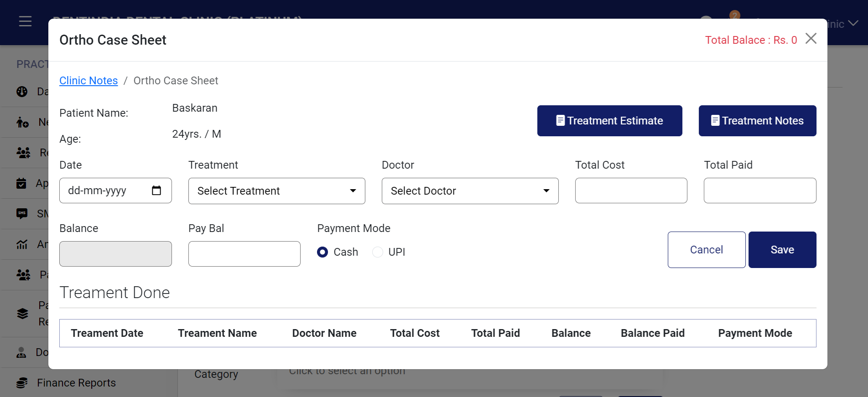Click the calendar-check appointment sidebar icon
Screen dimensions: 868x397
[21, 183]
